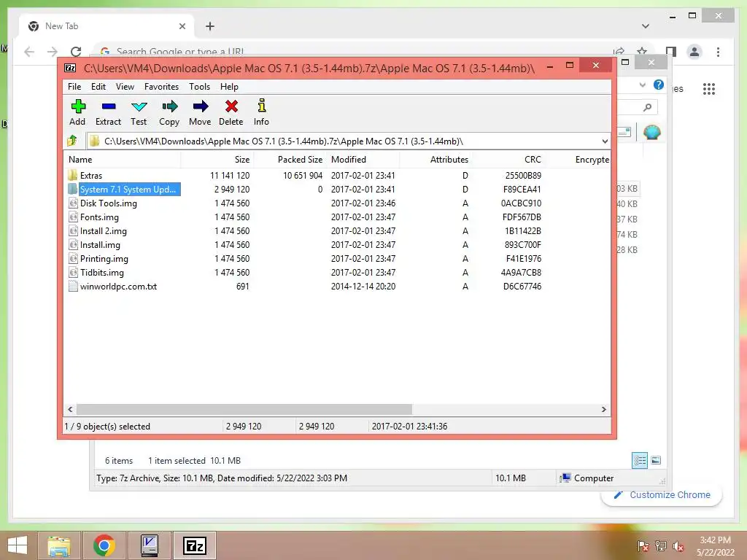The width and height of the screenshot is (747, 560).
Task: Sort by the Size column header
Action: tap(217, 160)
